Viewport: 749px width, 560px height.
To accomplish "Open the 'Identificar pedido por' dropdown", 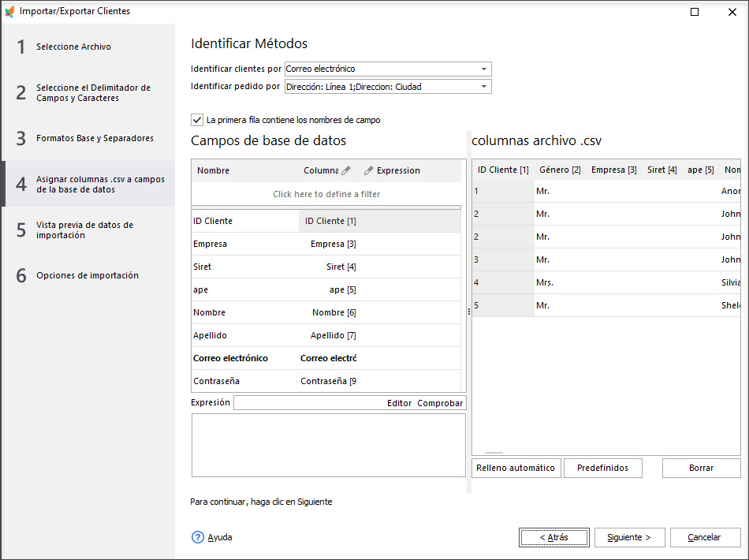I will click(x=484, y=87).
